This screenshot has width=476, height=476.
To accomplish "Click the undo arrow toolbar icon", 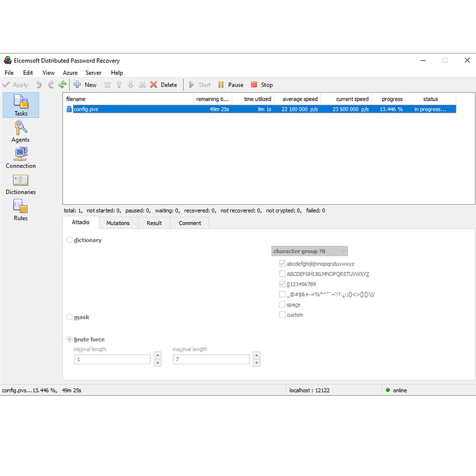I will click(x=39, y=84).
